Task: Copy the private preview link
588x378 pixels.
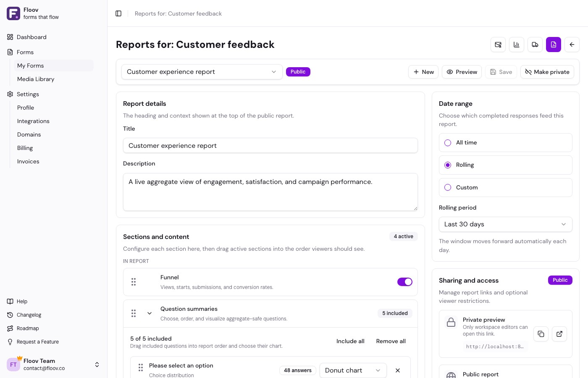Action: coord(541,334)
